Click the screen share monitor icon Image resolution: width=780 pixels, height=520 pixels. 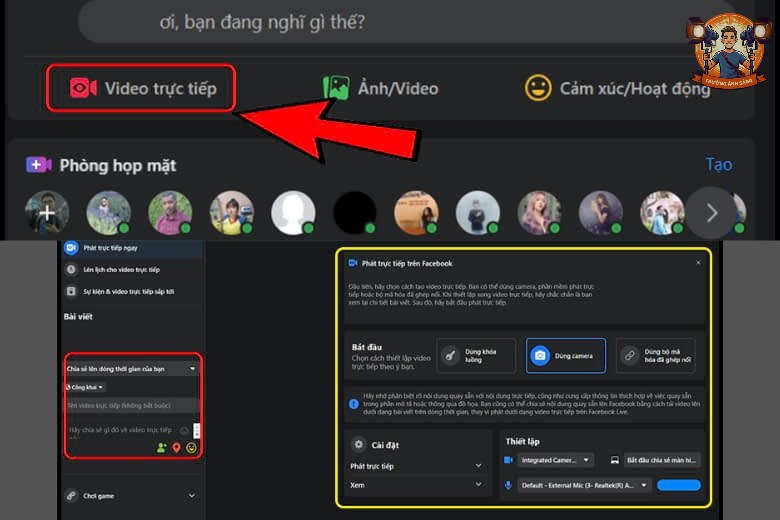tap(615, 460)
